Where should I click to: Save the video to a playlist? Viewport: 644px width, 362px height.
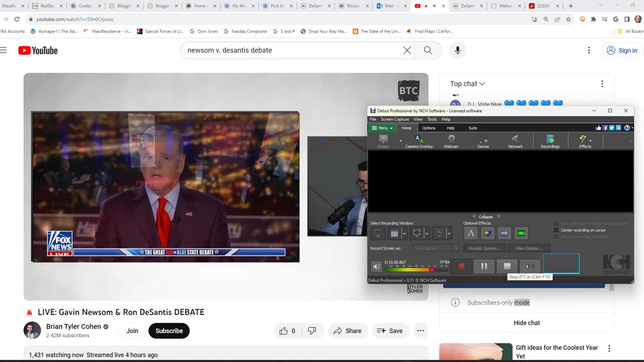(x=390, y=331)
